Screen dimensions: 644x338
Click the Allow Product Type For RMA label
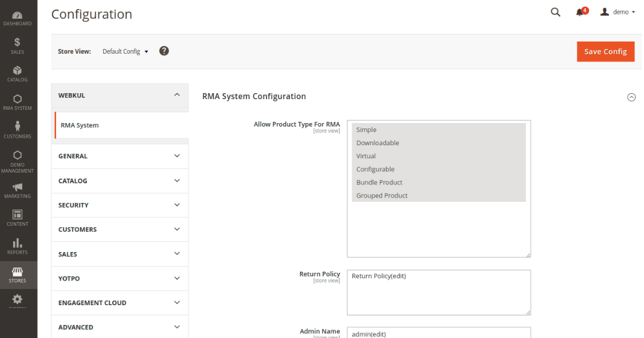point(296,124)
